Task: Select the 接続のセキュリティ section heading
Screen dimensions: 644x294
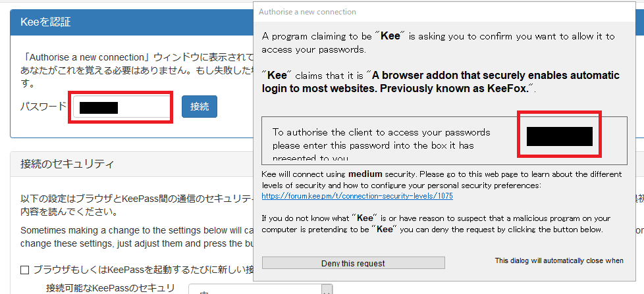Action: 67,164
